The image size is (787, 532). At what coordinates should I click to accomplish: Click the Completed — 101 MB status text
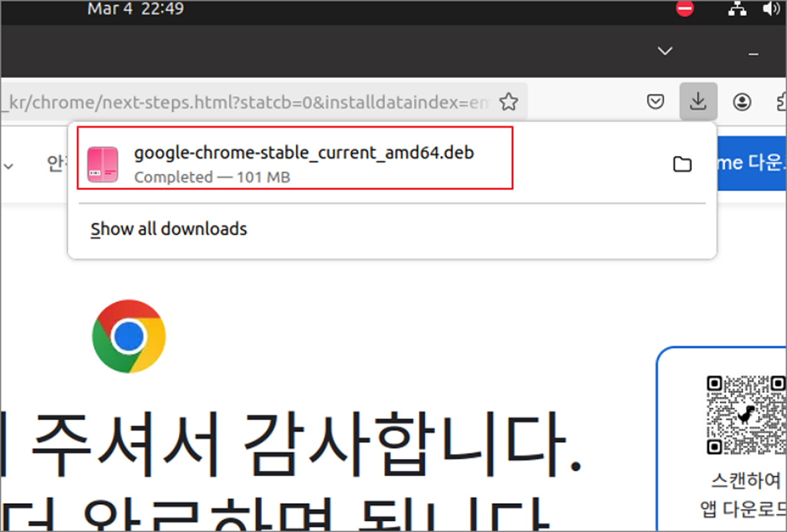click(212, 178)
